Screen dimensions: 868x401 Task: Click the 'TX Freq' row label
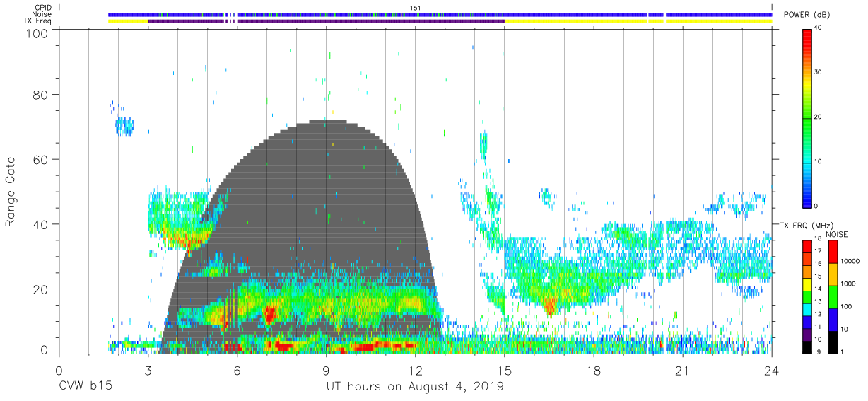pos(38,21)
